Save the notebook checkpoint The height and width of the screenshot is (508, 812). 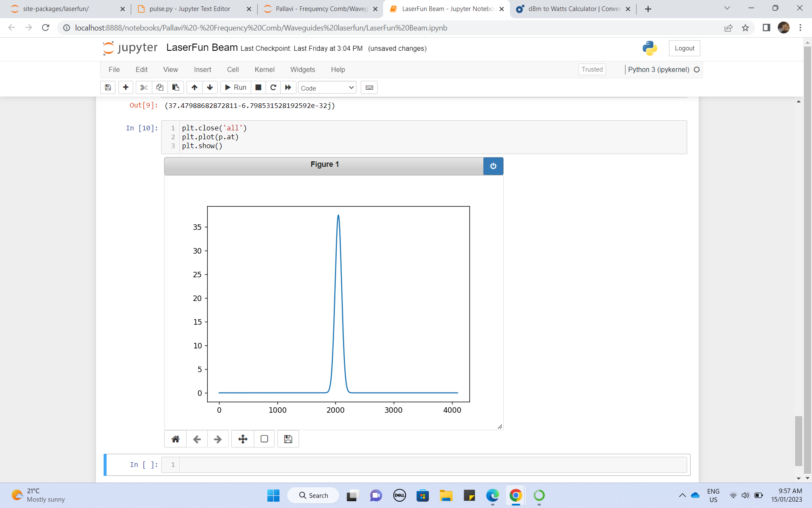(x=107, y=87)
